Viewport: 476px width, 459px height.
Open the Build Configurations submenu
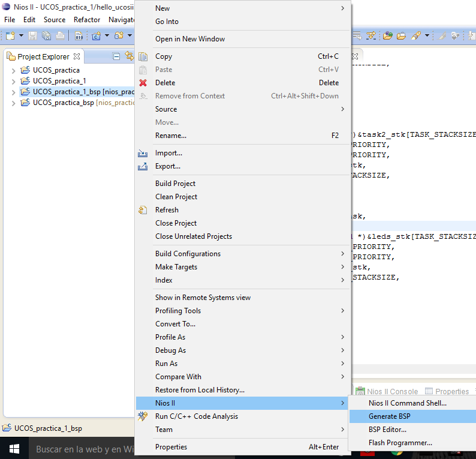(243, 254)
